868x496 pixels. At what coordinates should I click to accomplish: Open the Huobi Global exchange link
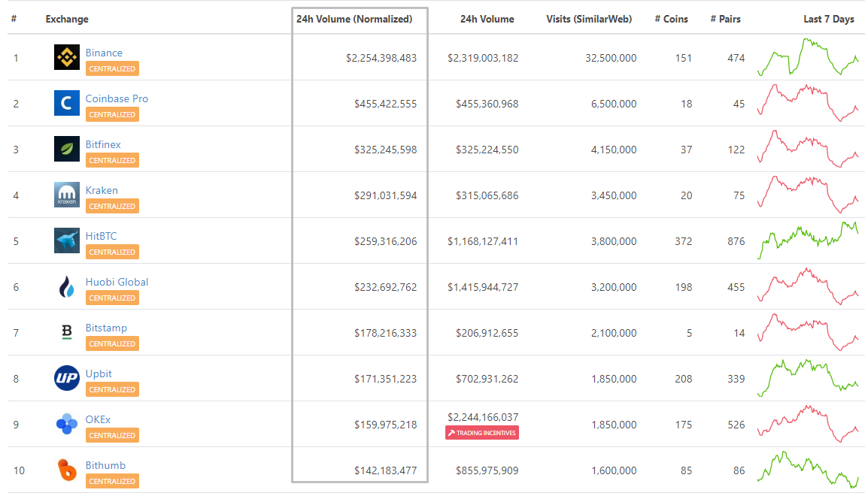(x=117, y=282)
